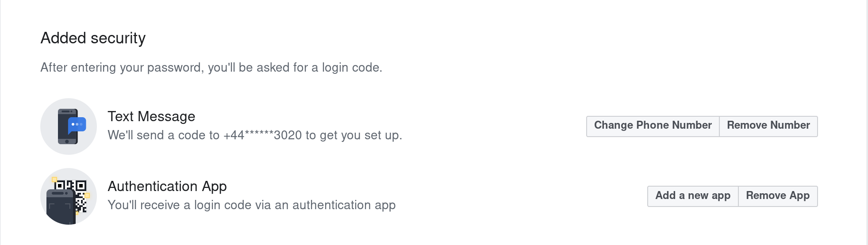
Task: Select the Text Message heading
Action: pos(151,116)
